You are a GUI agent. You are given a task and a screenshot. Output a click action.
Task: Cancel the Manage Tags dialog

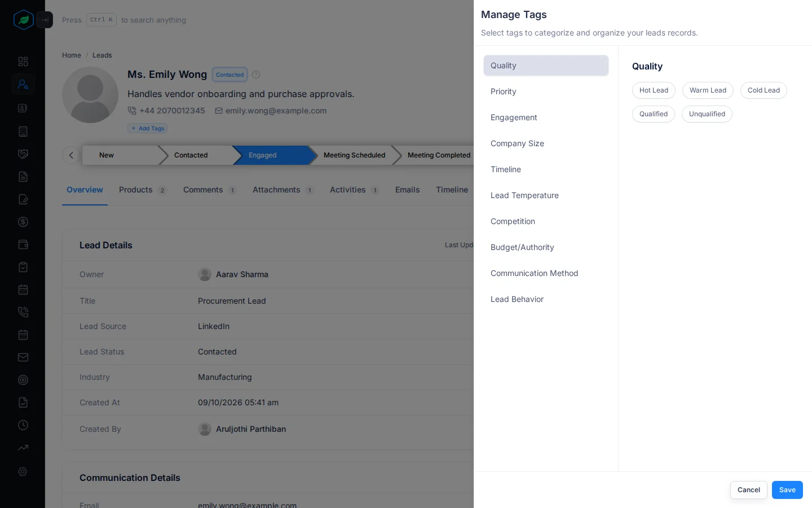pyautogui.click(x=748, y=490)
